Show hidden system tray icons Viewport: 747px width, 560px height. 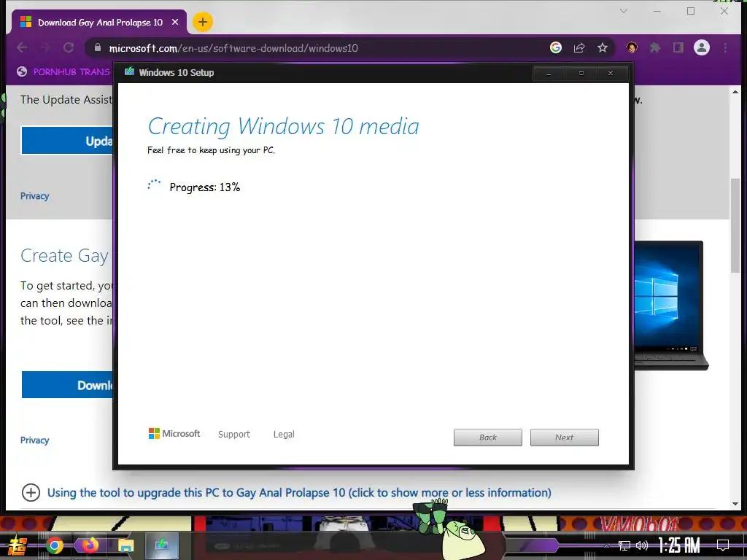pos(606,545)
